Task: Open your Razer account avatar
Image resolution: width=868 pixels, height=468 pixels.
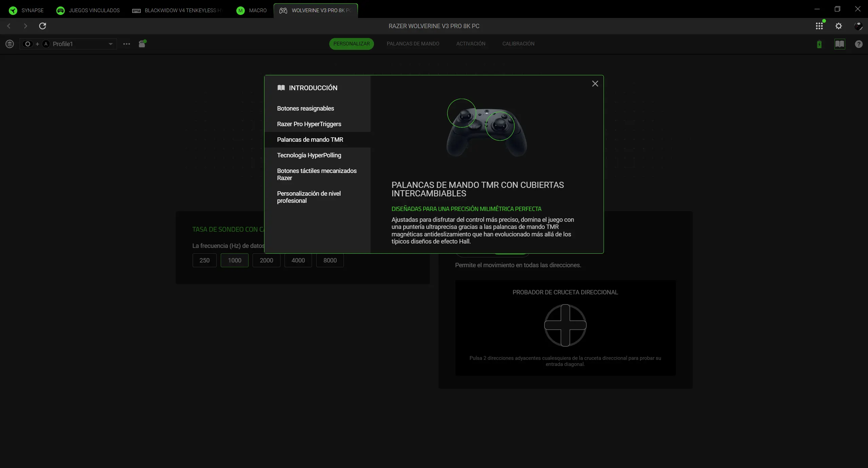Action: [x=859, y=26]
